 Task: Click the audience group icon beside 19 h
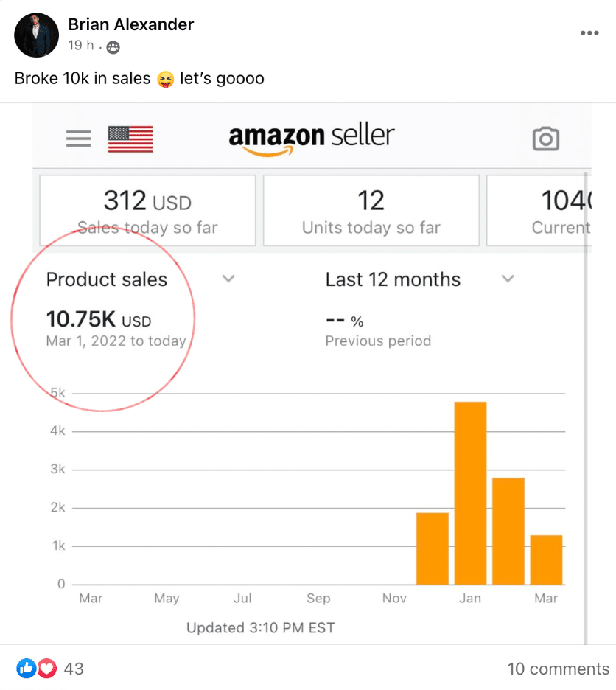113,47
